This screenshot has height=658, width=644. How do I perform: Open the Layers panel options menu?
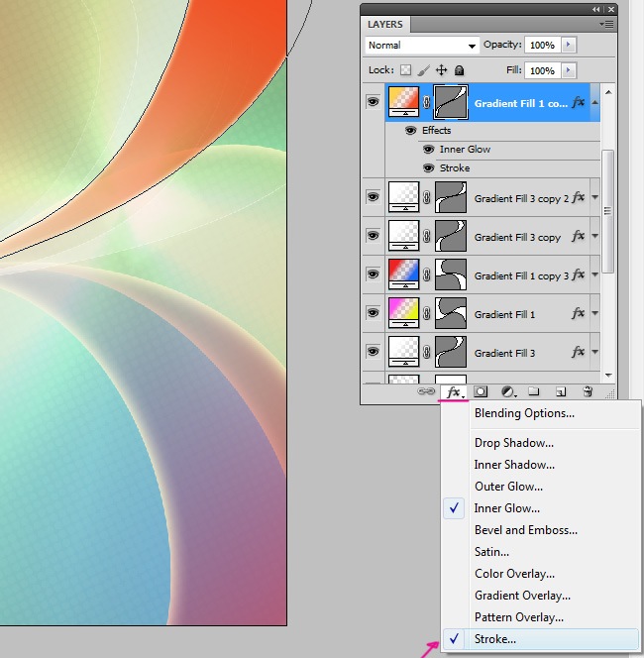[607, 24]
